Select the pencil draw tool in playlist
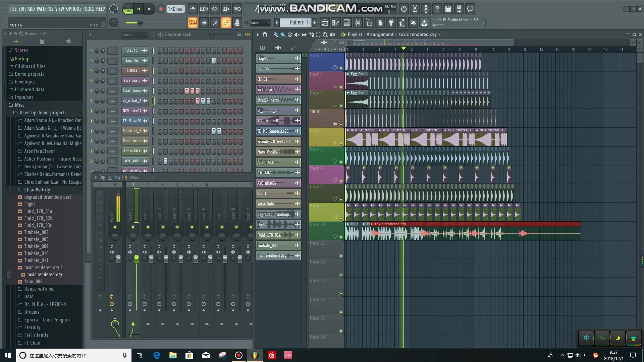The height and width of the screenshot is (362, 644). point(276,35)
